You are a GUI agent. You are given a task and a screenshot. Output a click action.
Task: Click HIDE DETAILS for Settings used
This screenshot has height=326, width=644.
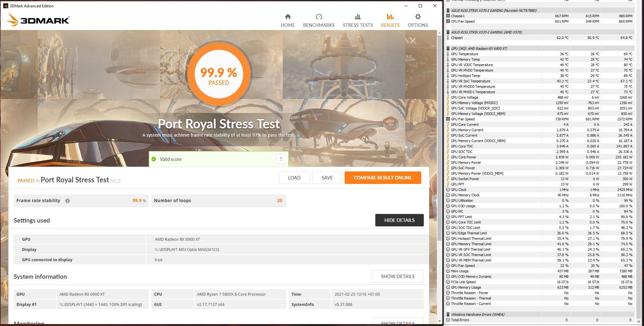tap(399, 220)
